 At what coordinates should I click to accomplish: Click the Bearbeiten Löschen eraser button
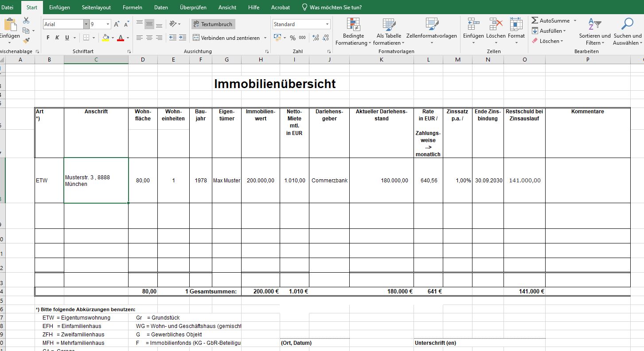pyautogui.click(x=547, y=41)
